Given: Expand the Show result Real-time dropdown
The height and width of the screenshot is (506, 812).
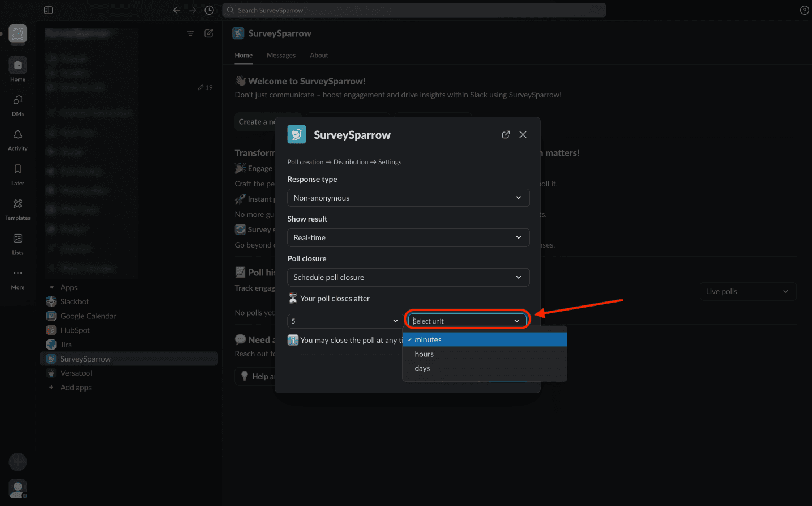Looking at the screenshot, I should pos(408,238).
